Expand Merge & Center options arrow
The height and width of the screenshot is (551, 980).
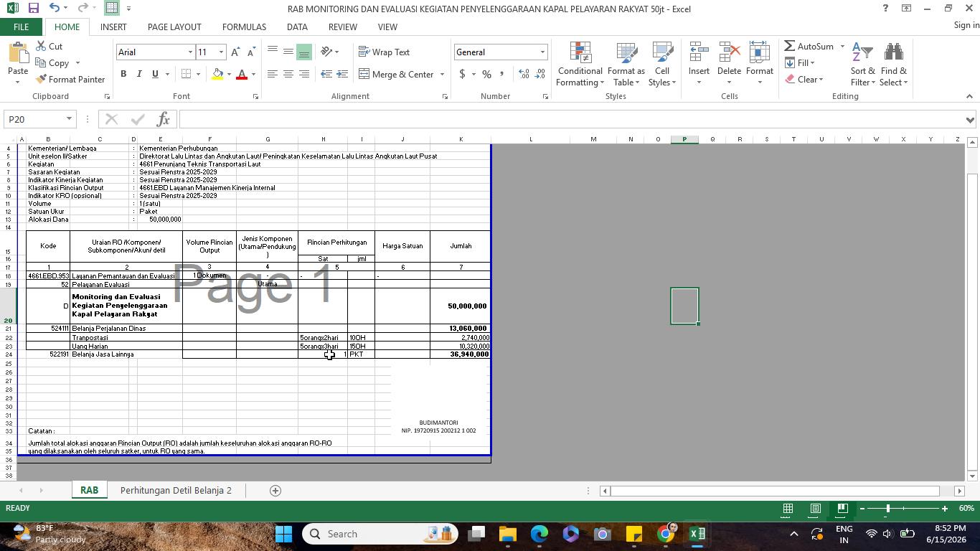(442, 75)
